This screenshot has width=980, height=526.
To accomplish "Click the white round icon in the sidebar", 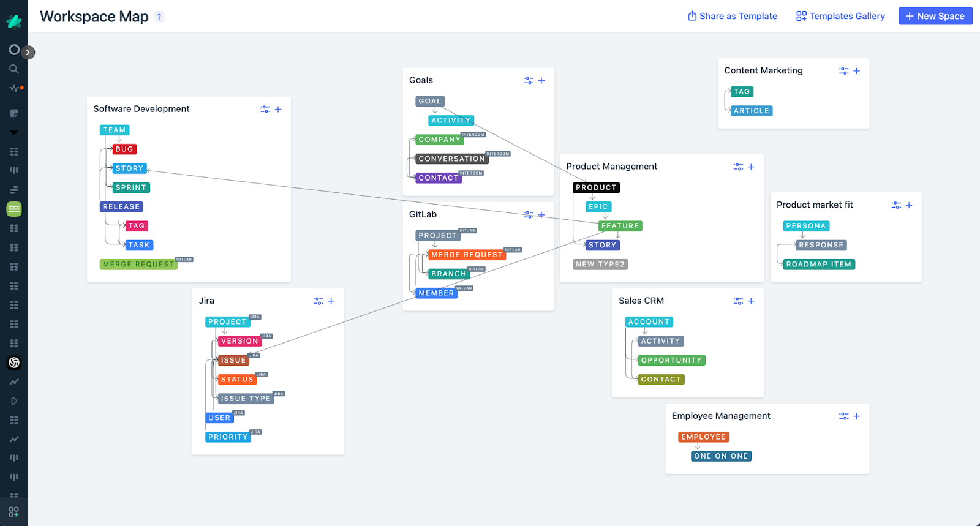I will (x=14, y=363).
